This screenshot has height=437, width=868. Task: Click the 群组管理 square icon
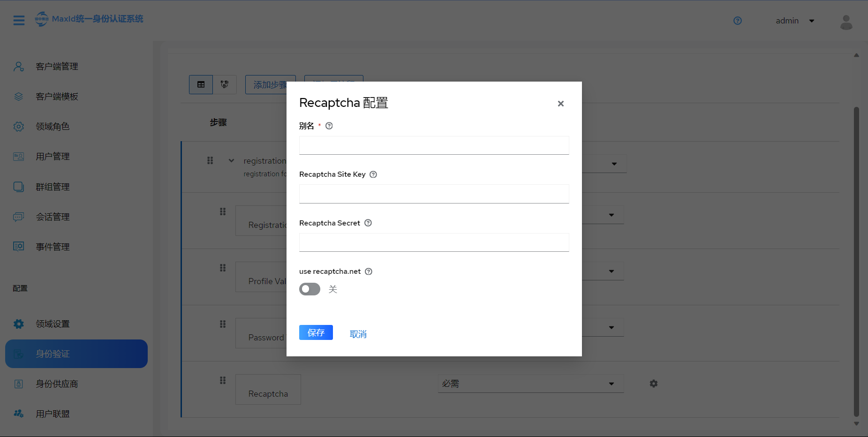point(19,187)
